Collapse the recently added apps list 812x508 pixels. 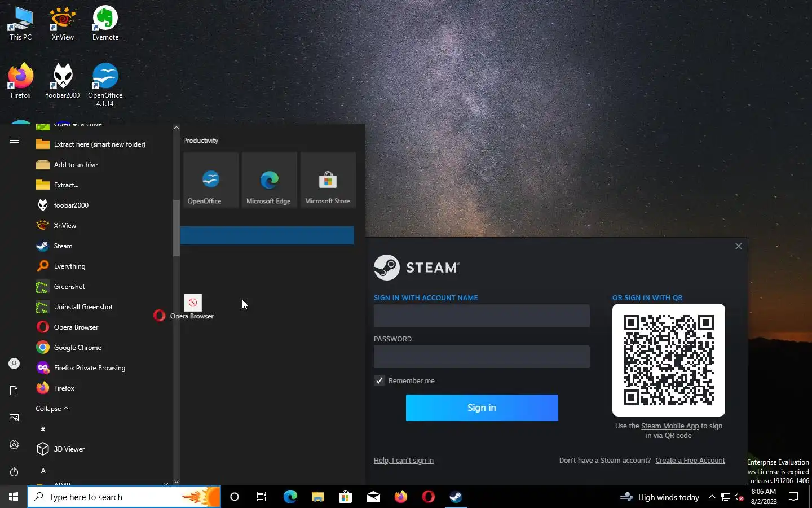(52, 409)
